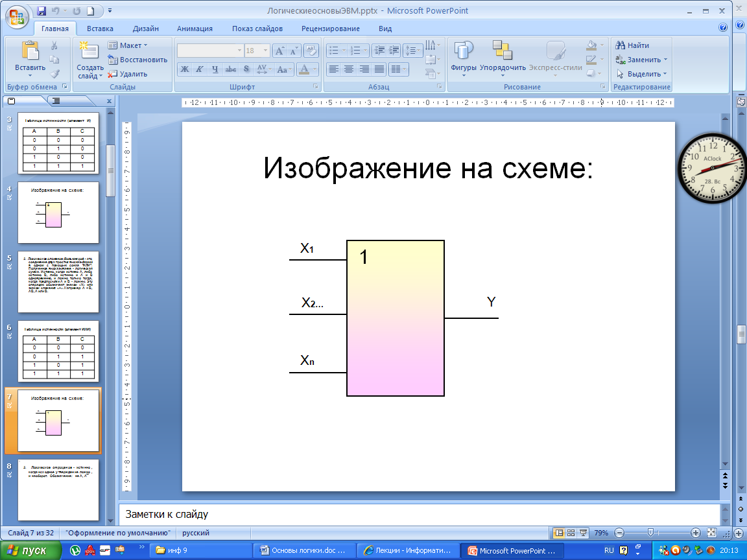Justify the text

click(x=379, y=69)
